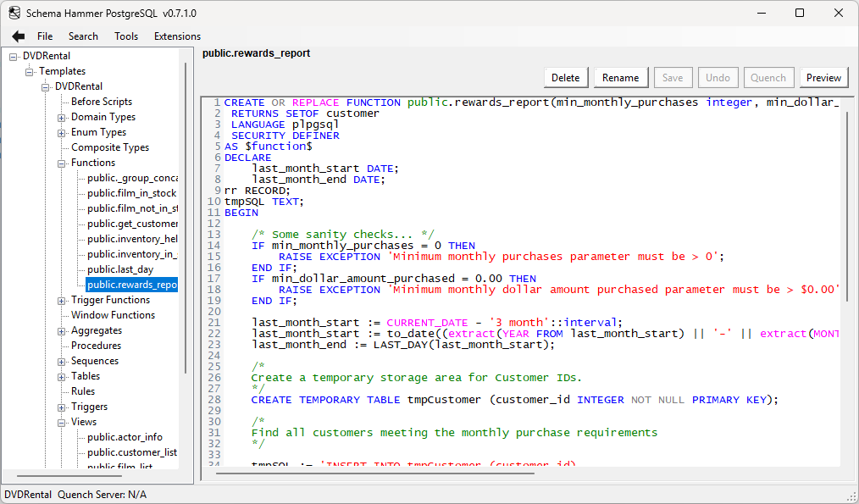This screenshot has width=859, height=504.
Task: Open the File menu
Action: (x=45, y=36)
